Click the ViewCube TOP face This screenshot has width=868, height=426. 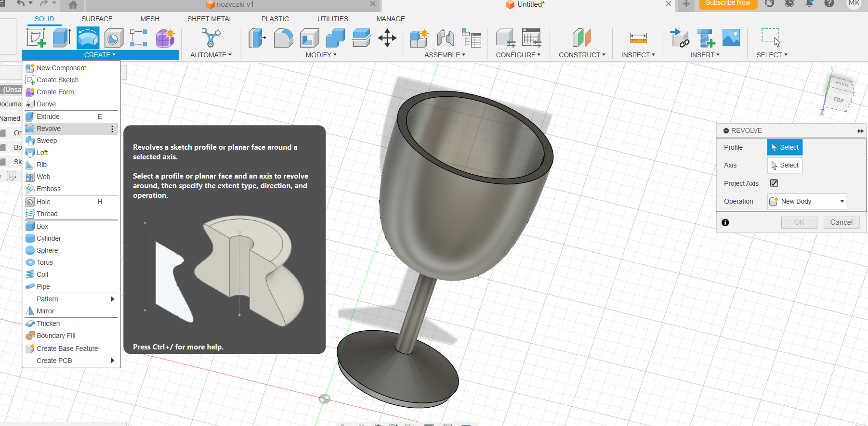pos(839,100)
